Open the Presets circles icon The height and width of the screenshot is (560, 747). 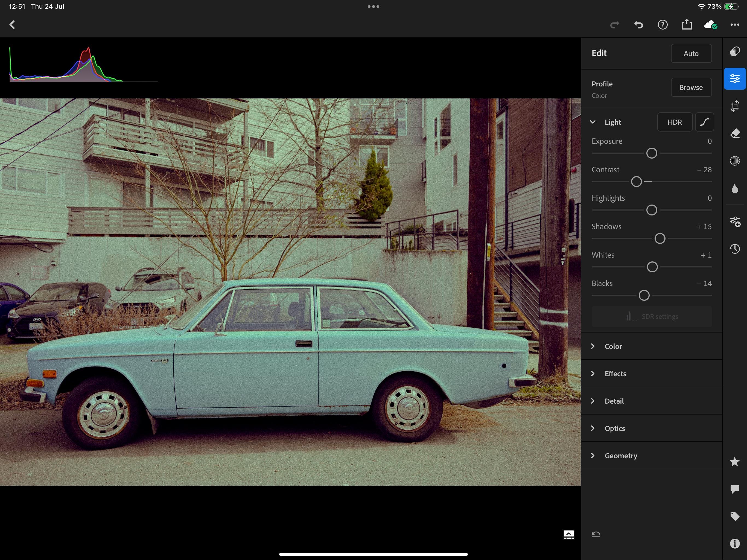click(735, 52)
